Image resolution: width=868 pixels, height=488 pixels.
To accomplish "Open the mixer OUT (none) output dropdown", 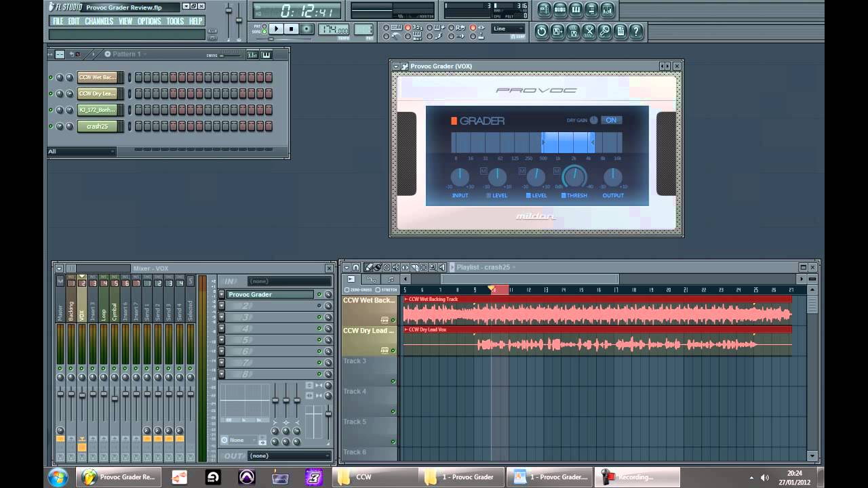I will tap(289, 456).
